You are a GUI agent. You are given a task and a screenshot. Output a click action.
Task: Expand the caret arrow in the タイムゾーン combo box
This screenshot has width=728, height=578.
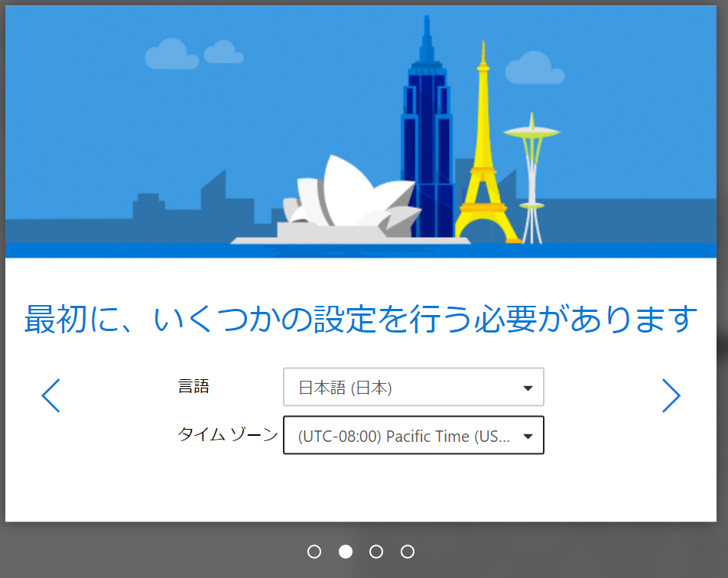point(528,437)
